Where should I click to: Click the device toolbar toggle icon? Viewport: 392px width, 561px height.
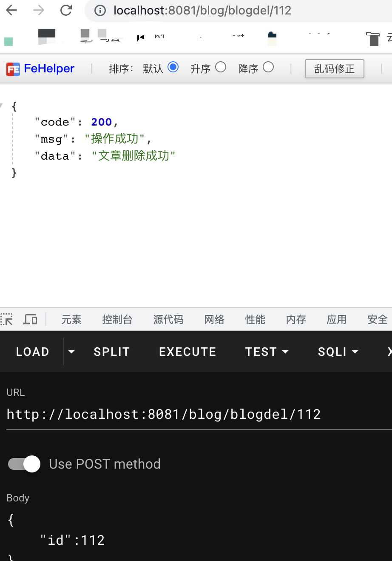(x=30, y=320)
